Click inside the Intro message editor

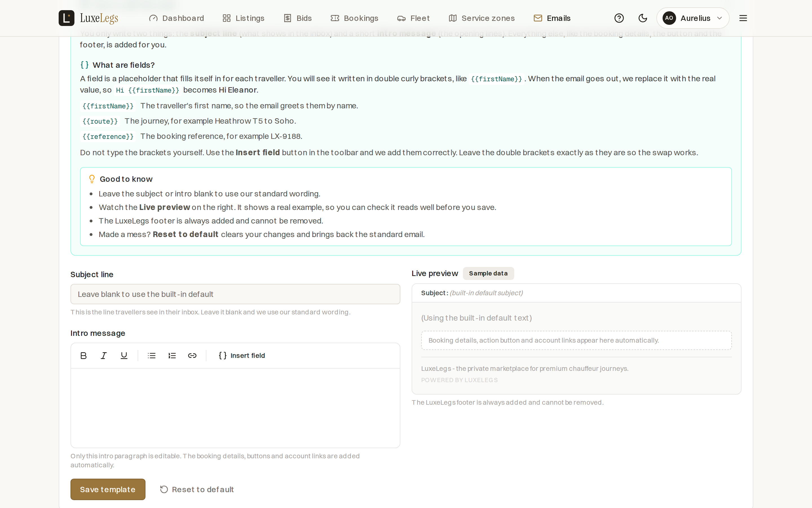click(235, 408)
